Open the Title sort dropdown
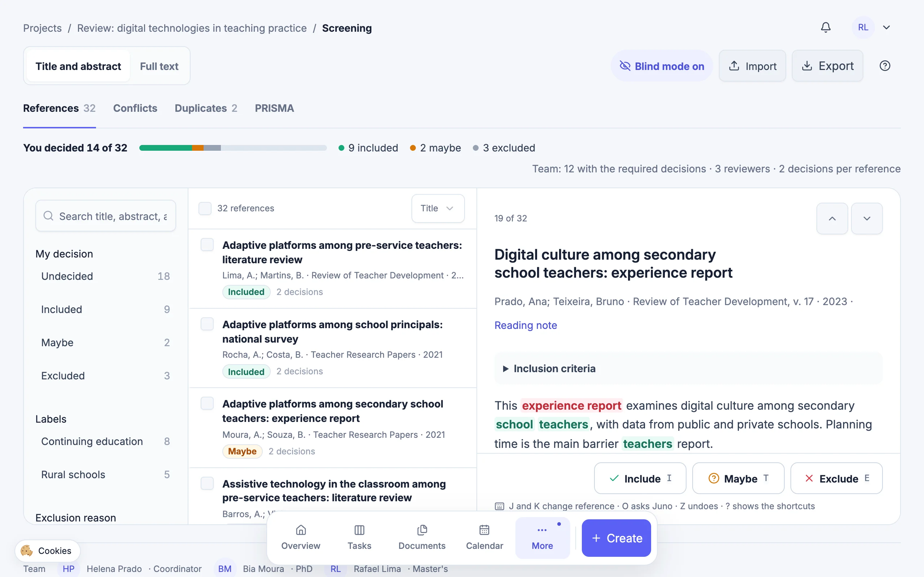 [x=438, y=208]
